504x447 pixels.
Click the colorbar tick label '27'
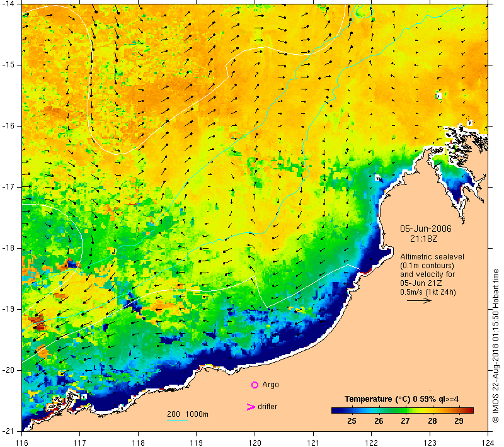pos(405,421)
